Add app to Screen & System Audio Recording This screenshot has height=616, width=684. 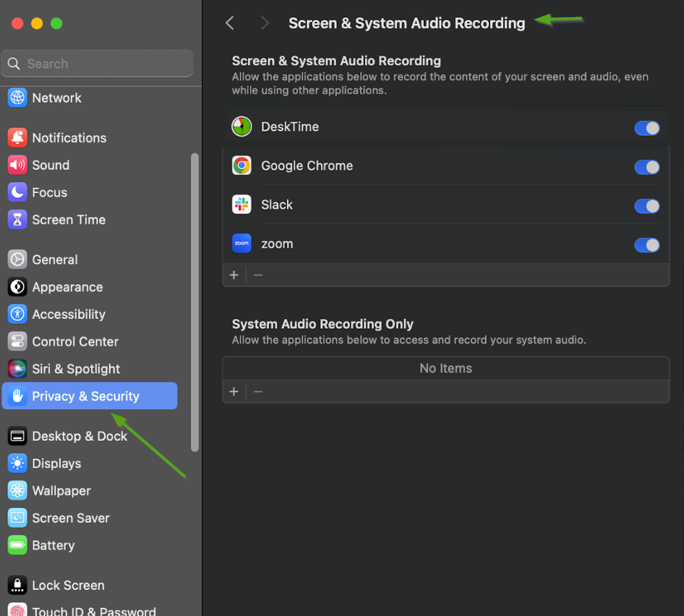click(234, 275)
